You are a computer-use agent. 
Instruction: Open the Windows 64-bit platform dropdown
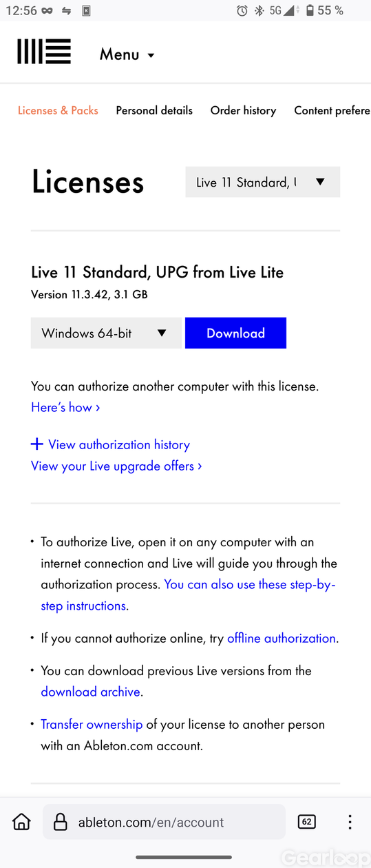point(106,333)
